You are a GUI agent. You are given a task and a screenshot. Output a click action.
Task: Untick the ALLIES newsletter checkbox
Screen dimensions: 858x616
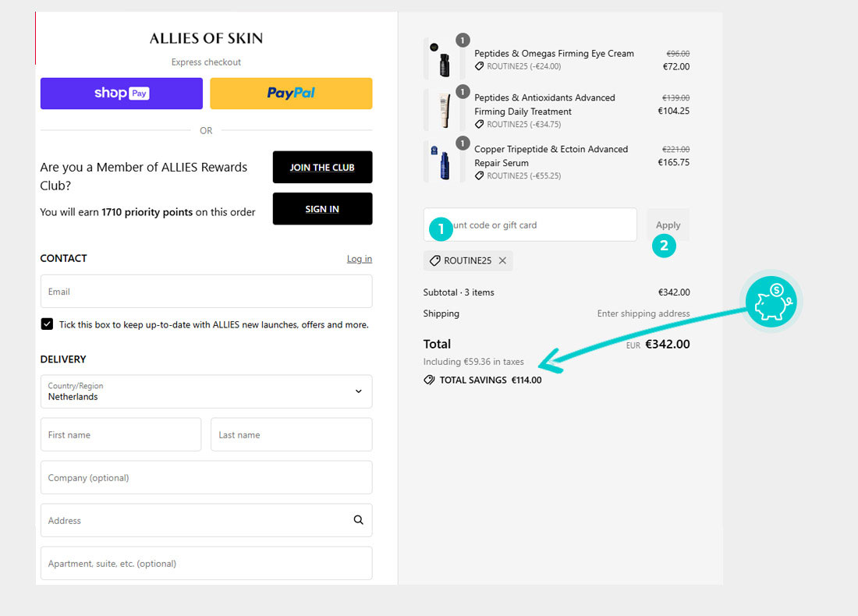47,324
